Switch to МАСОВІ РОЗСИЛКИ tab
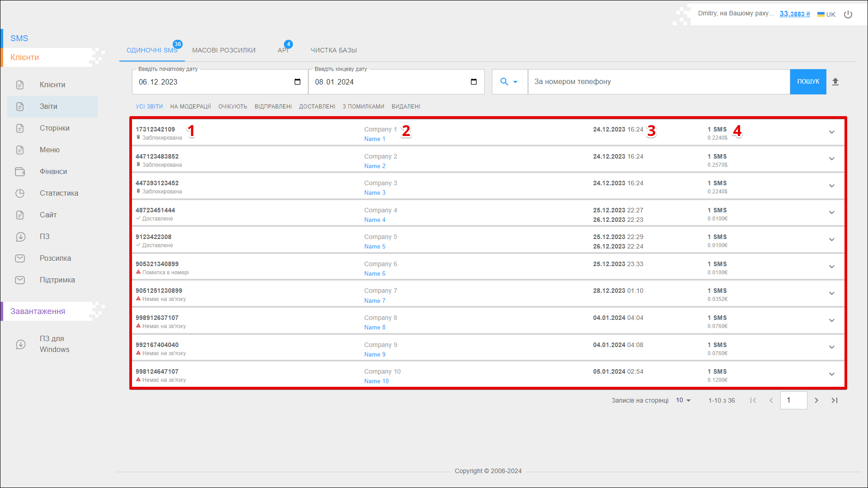The width and height of the screenshot is (868, 488). tap(224, 50)
